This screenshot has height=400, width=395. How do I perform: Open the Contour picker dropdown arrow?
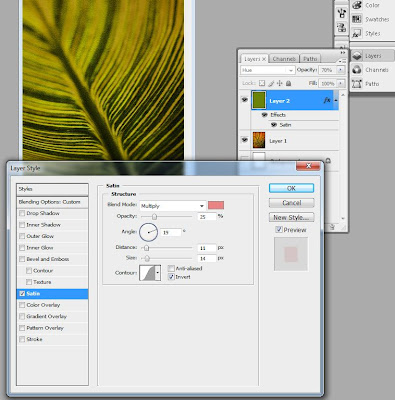coord(158,273)
